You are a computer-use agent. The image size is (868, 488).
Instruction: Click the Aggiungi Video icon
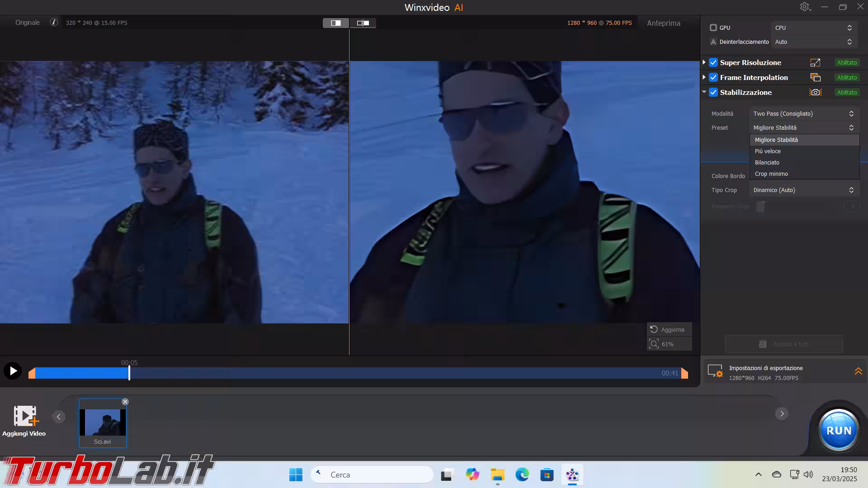point(24,416)
